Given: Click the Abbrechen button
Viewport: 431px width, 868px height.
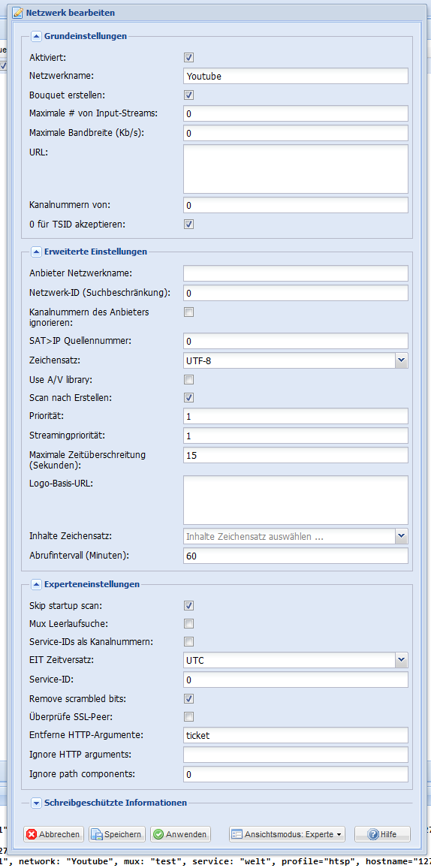Looking at the screenshot, I should pyautogui.click(x=53, y=833).
